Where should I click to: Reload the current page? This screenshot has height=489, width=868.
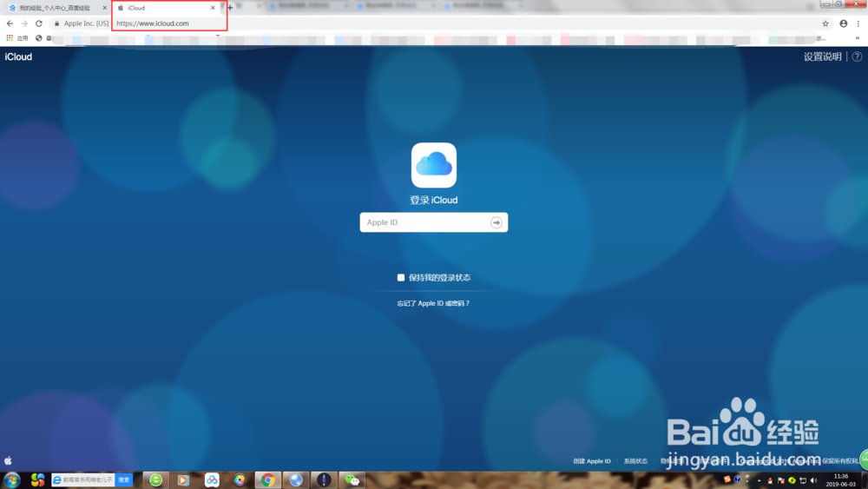coord(39,23)
